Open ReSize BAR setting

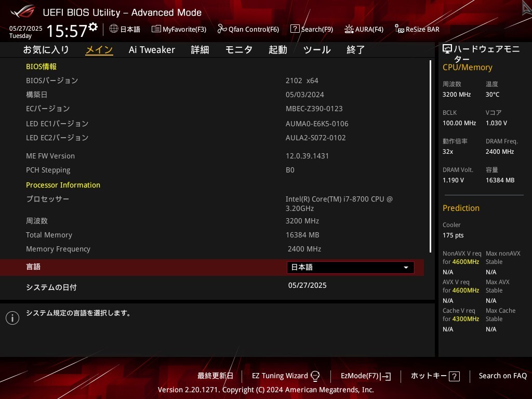point(417,29)
